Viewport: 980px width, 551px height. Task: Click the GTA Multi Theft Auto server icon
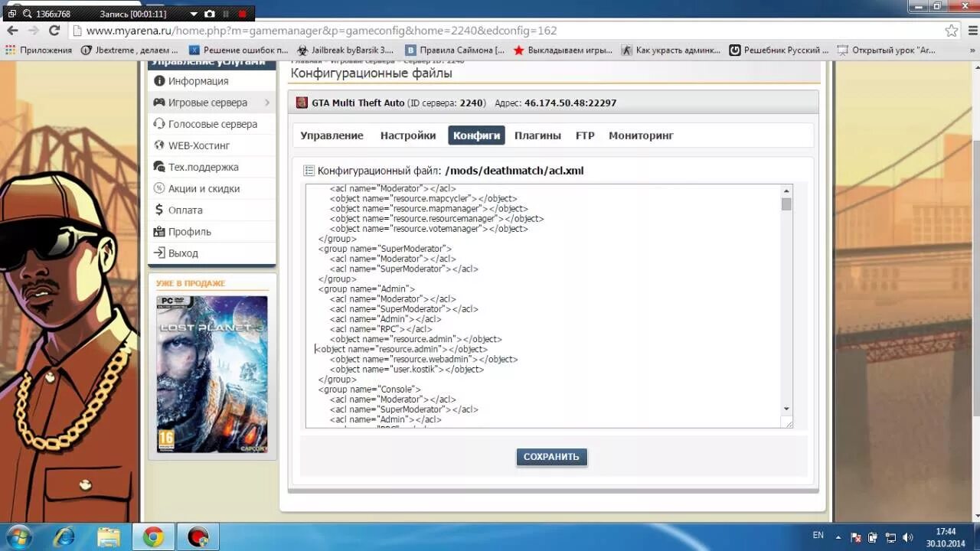coord(302,103)
